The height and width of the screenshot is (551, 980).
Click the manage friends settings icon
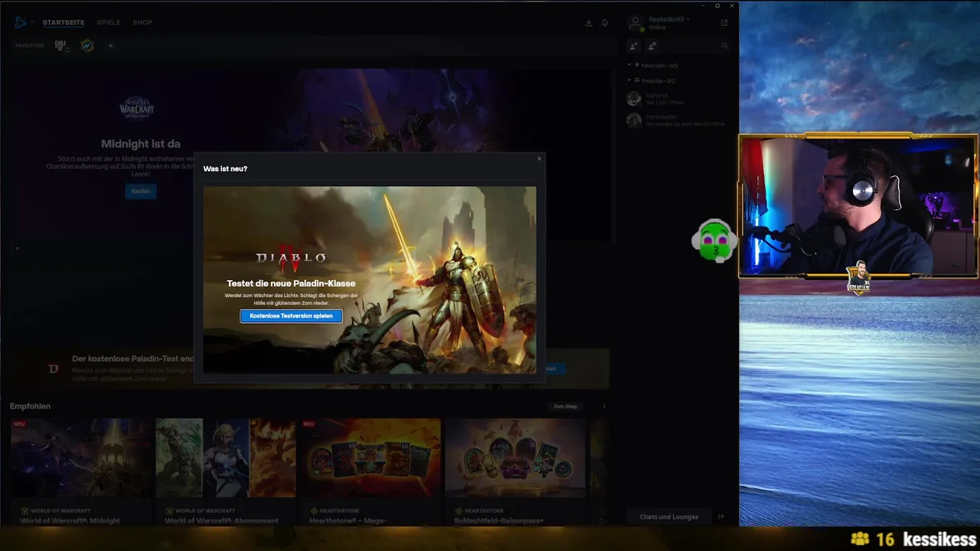click(x=652, y=46)
